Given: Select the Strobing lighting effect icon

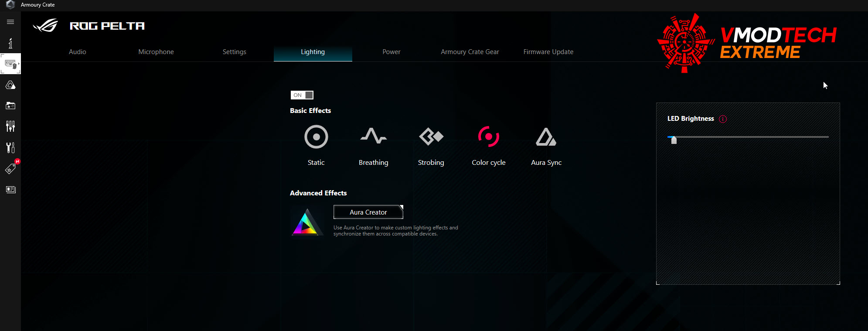Looking at the screenshot, I should pyautogui.click(x=431, y=136).
